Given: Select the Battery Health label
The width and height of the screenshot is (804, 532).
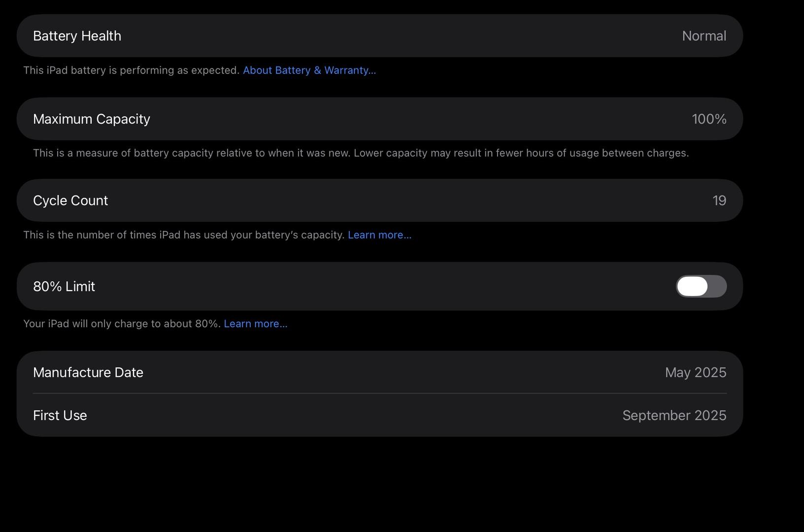Looking at the screenshot, I should 77,36.
